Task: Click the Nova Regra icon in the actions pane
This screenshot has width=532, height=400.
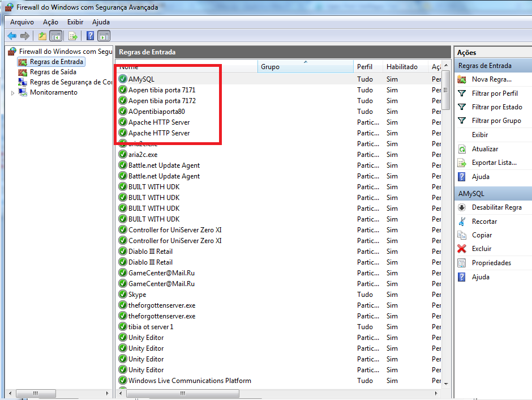Action: [x=462, y=79]
